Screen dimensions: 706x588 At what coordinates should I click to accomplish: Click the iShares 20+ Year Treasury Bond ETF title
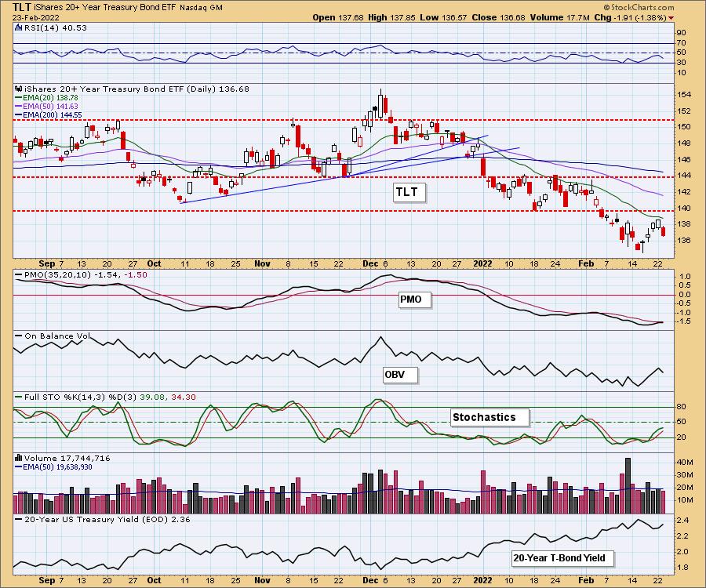point(105,8)
